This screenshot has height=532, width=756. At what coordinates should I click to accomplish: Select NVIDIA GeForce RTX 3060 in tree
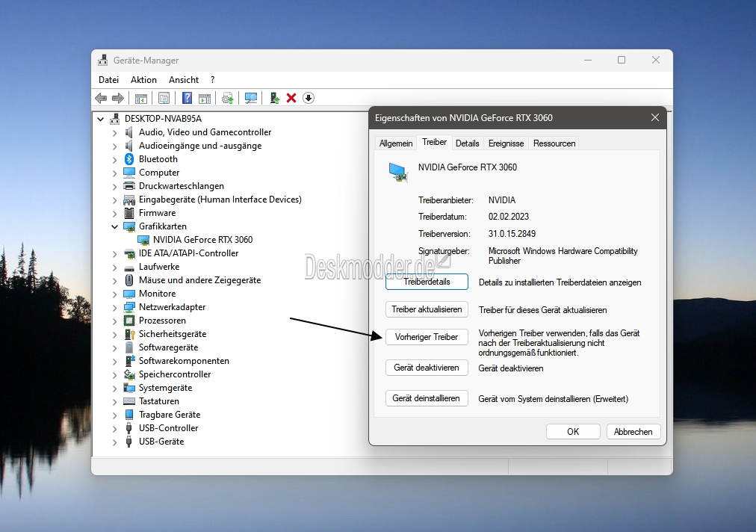202,240
